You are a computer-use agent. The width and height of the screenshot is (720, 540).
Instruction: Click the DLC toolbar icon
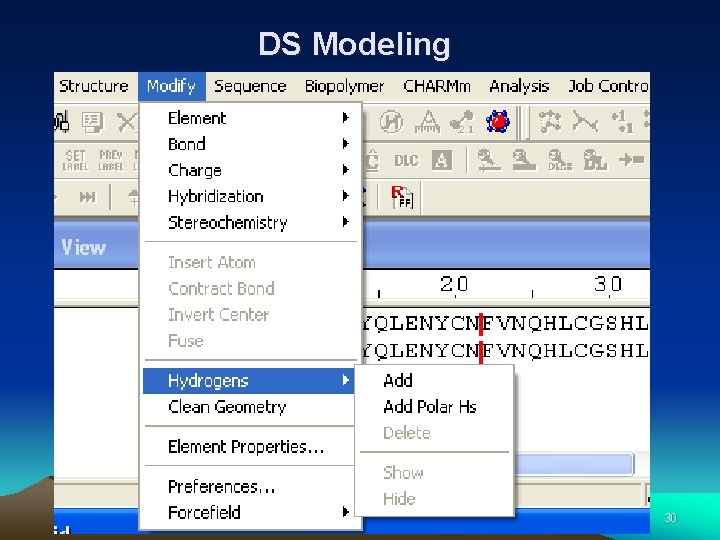coord(406,161)
